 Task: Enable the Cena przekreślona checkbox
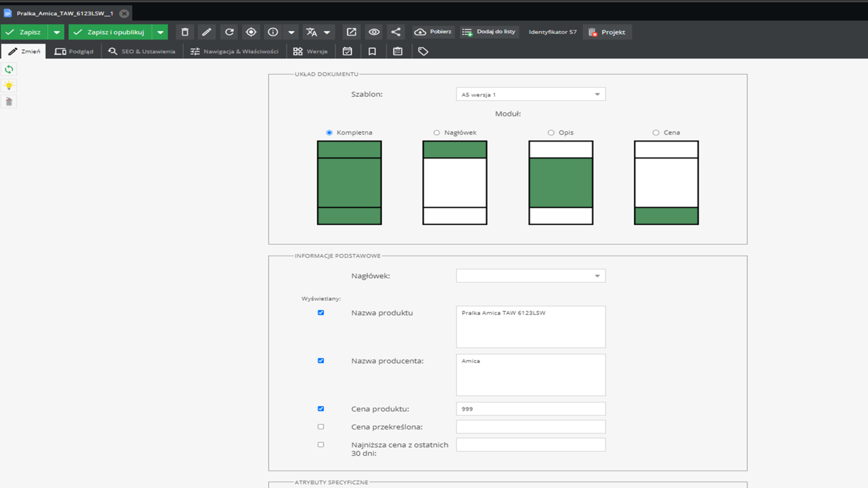pos(321,427)
